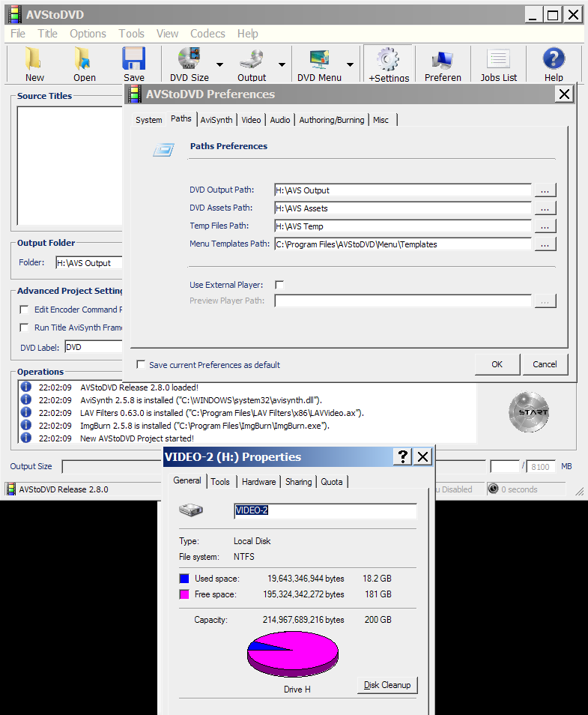This screenshot has height=715, width=588.
Task: Click the VIDEO-2 volume label field
Action: point(325,510)
